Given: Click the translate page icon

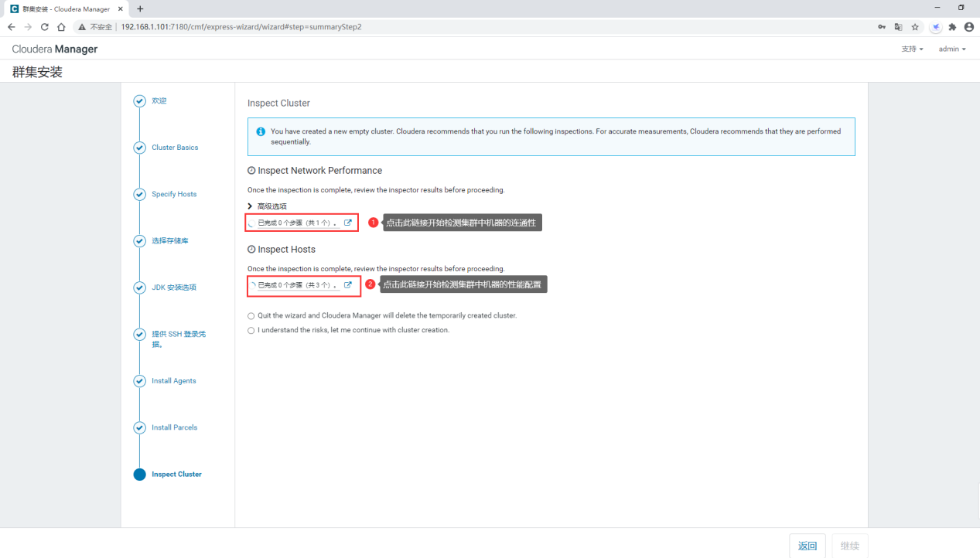Looking at the screenshot, I should pyautogui.click(x=898, y=26).
